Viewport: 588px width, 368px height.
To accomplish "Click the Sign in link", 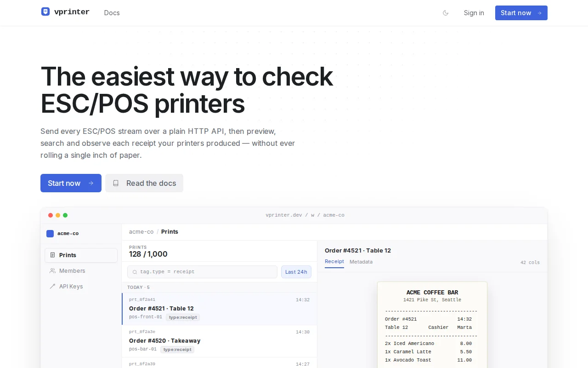I will click(474, 13).
